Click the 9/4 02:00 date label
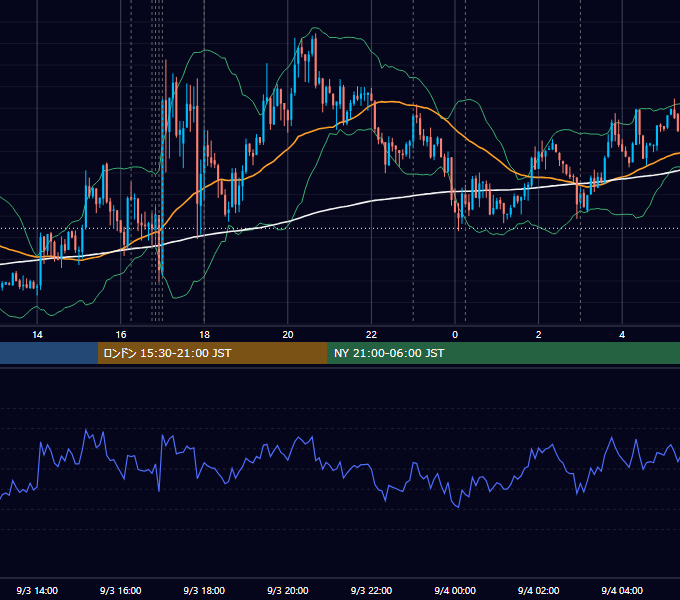Viewport: 680px width, 600px height. click(539, 590)
